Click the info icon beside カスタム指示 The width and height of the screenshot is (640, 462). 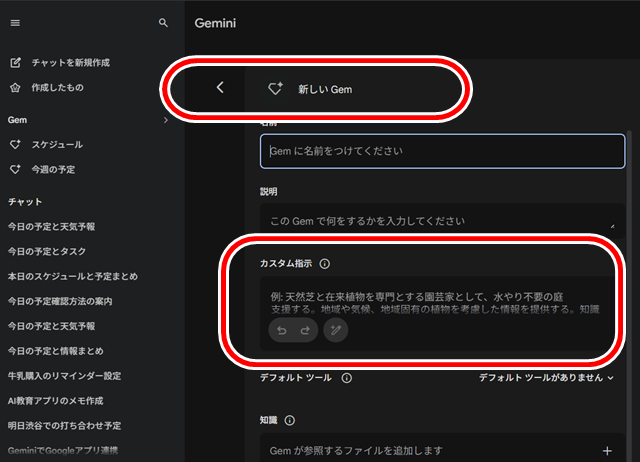324,264
